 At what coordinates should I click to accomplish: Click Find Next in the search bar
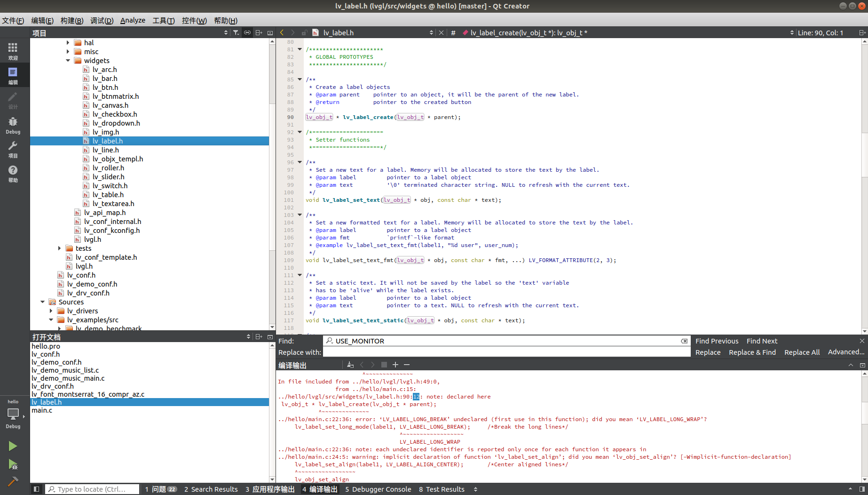(762, 341)
